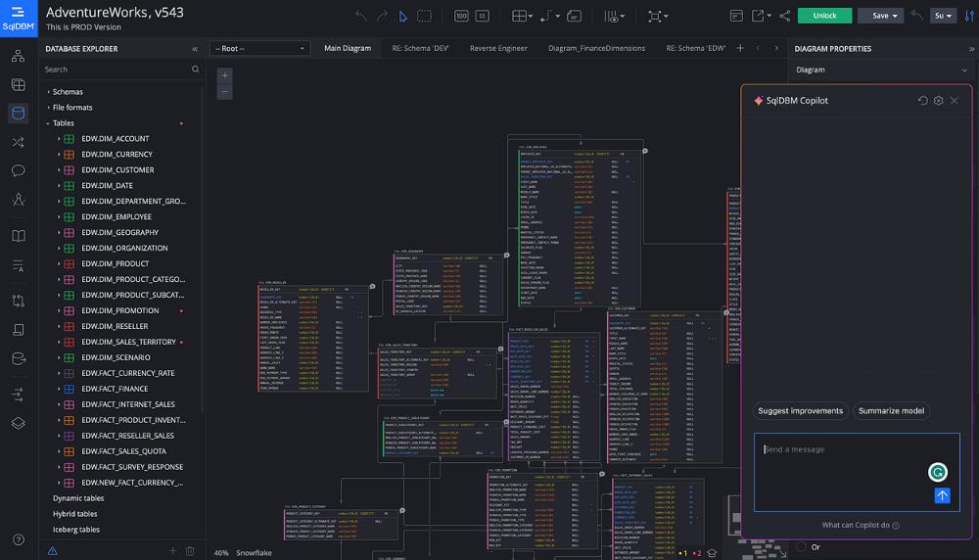Activate the rectangular marquee selection tool
This screenshot has width=979, height=560.
[424, 16]
